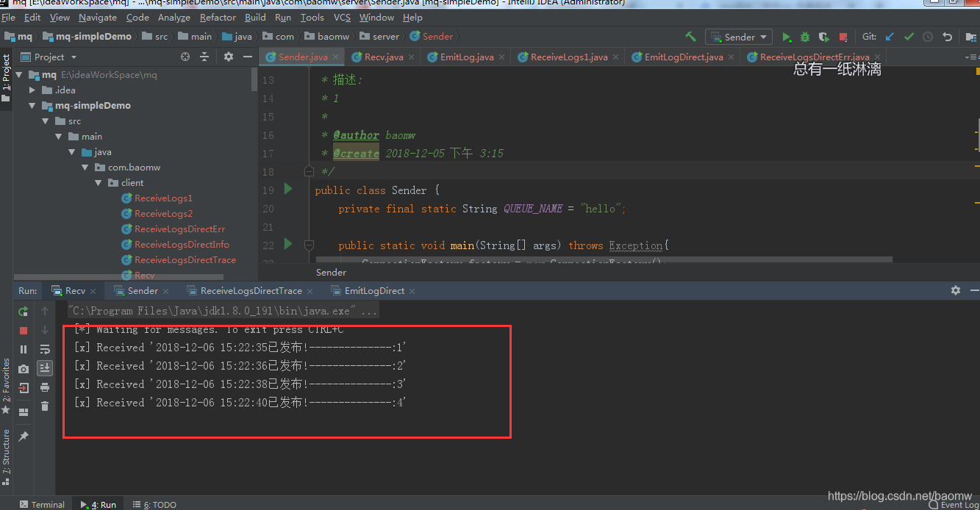Toggle soft-wrap in the console
980x510 pixels.
(45, 350)
